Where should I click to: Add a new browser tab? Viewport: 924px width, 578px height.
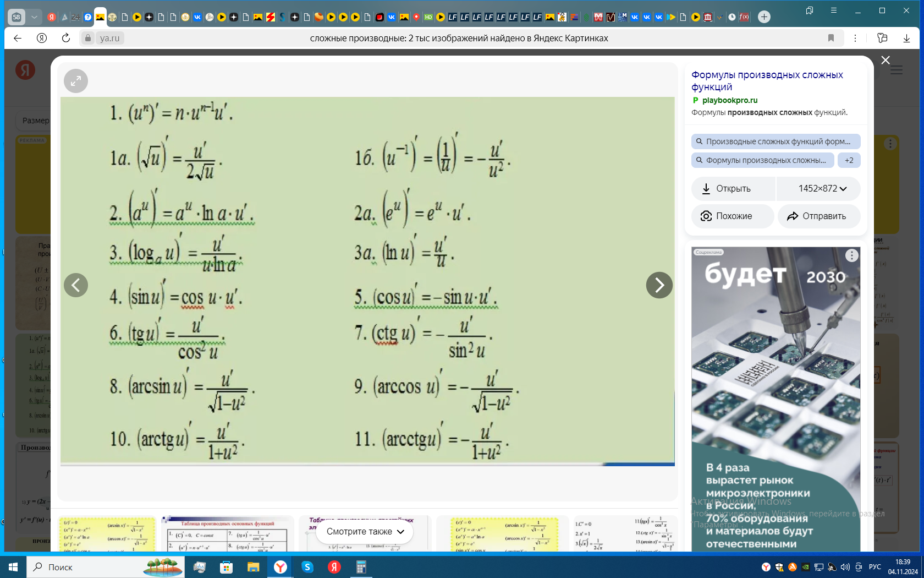[x=764, y=17]
